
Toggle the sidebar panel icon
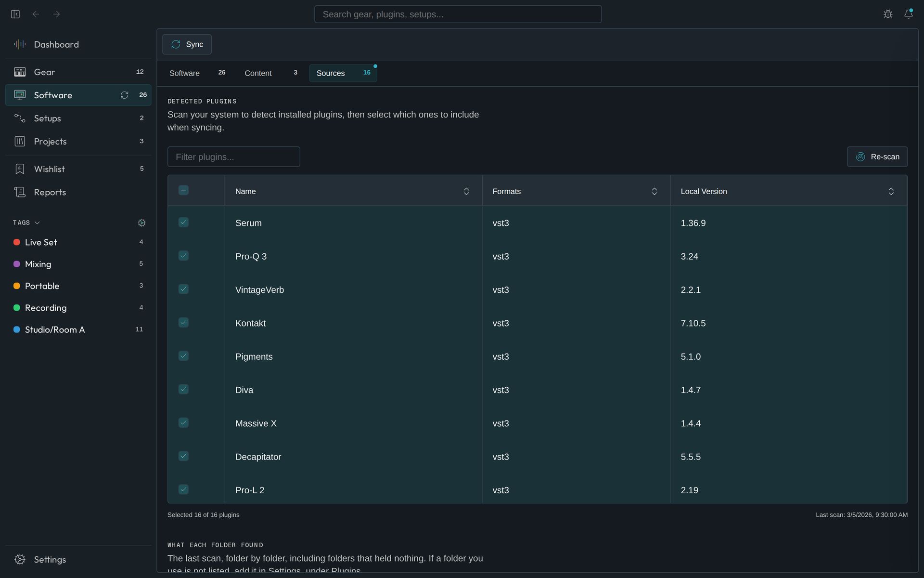[15, 14]
